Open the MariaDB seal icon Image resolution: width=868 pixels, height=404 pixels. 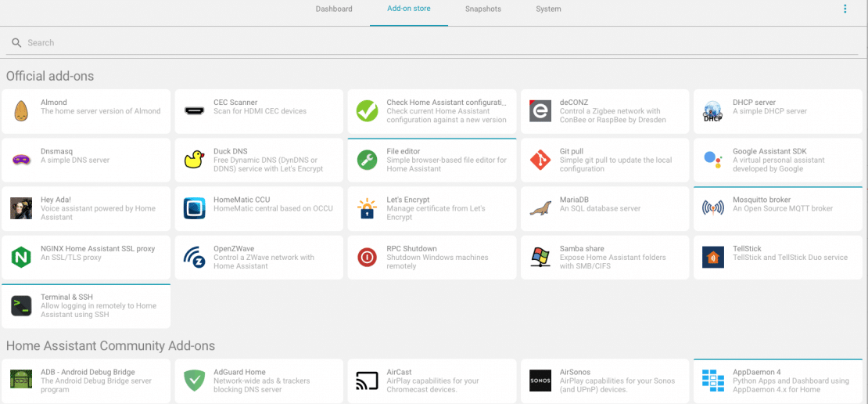pyautogui.click(x=540, y=208)
